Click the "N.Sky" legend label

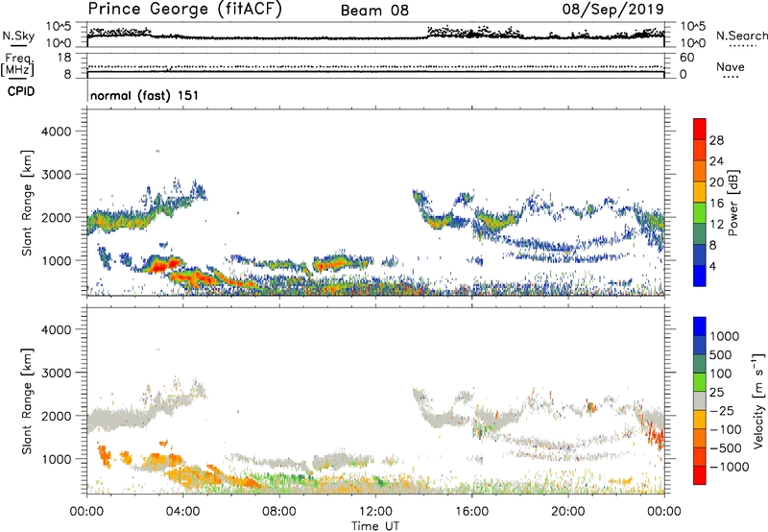[x=18, y=36]
